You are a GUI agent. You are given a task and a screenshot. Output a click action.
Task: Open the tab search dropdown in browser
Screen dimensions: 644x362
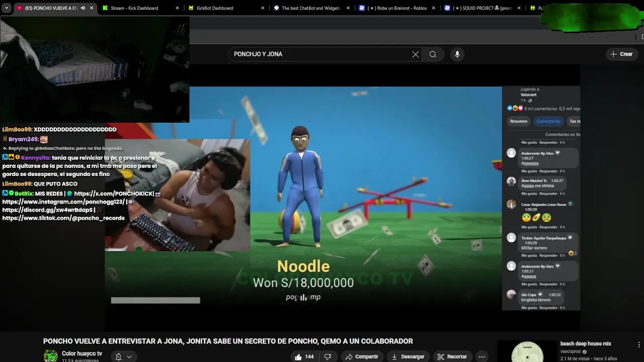(6, 8)
